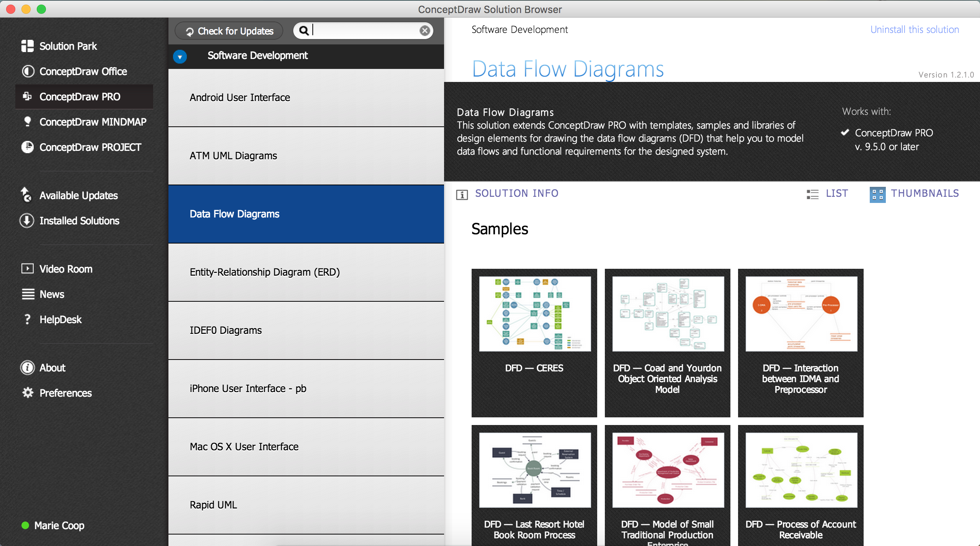Clear the search field with X

coord(425,31)
